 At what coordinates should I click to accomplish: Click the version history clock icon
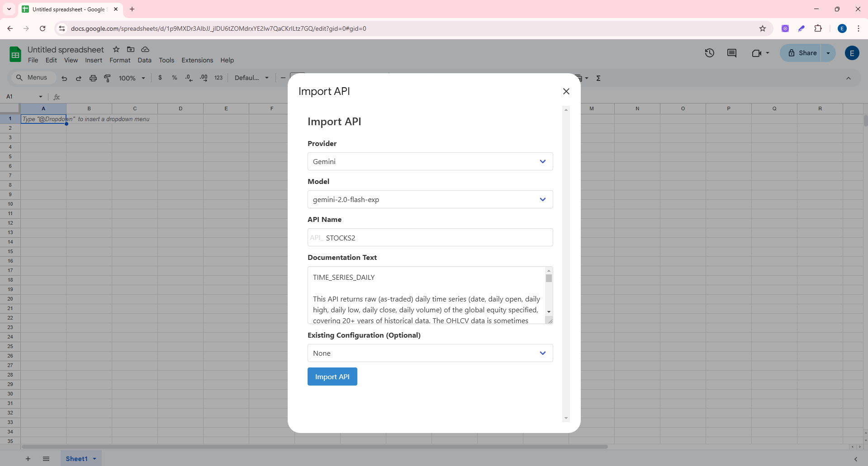[x=709, y=53]
